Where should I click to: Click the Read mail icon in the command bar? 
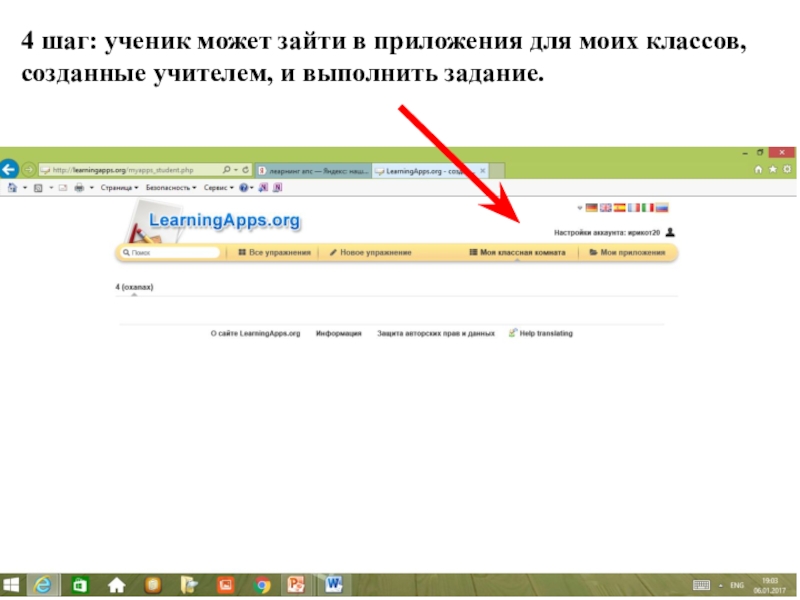pos(63,188)
